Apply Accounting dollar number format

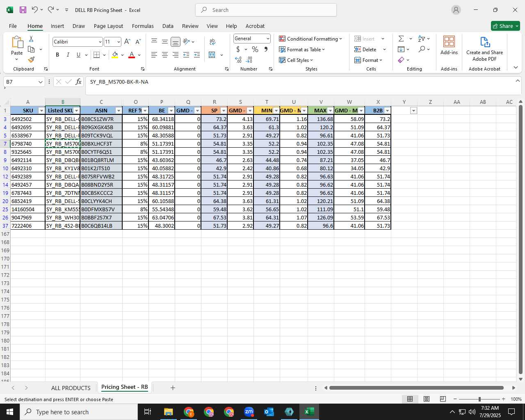(238, 49)
